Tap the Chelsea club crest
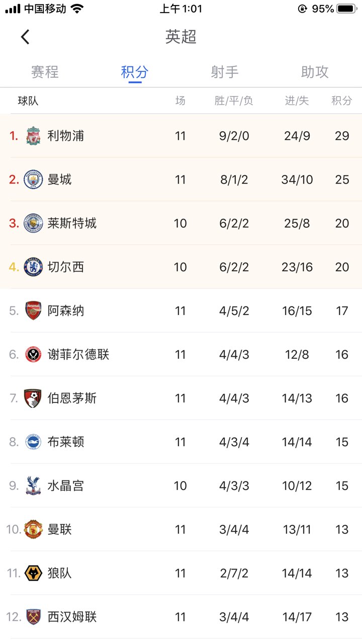Image resolution: width=362 pixels, height=644 pixels. click(33, 267)
